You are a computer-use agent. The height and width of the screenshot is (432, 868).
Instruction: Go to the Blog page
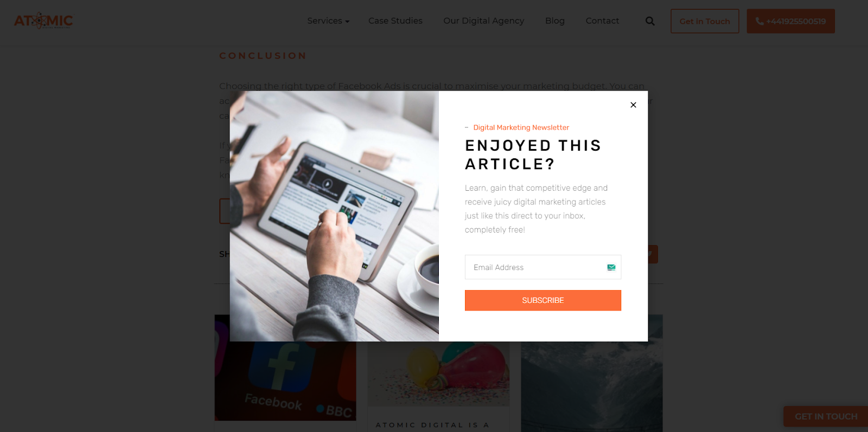555,21
